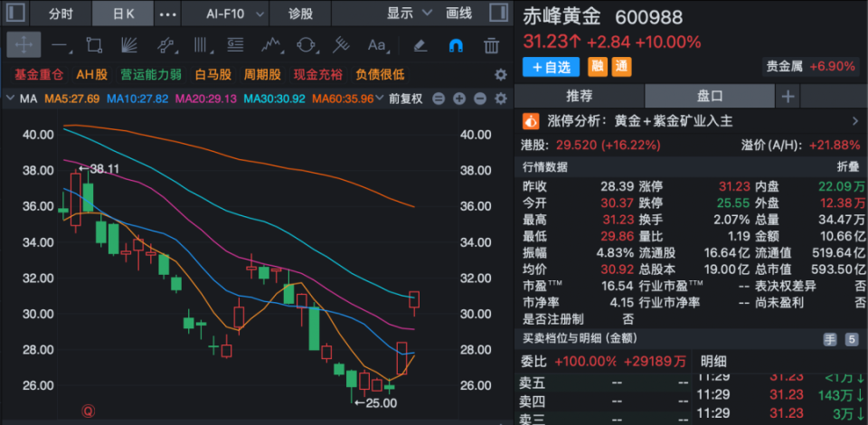Select the crosshair move cursor tool
Screen dimensions: 868x425
pos(24,45)
